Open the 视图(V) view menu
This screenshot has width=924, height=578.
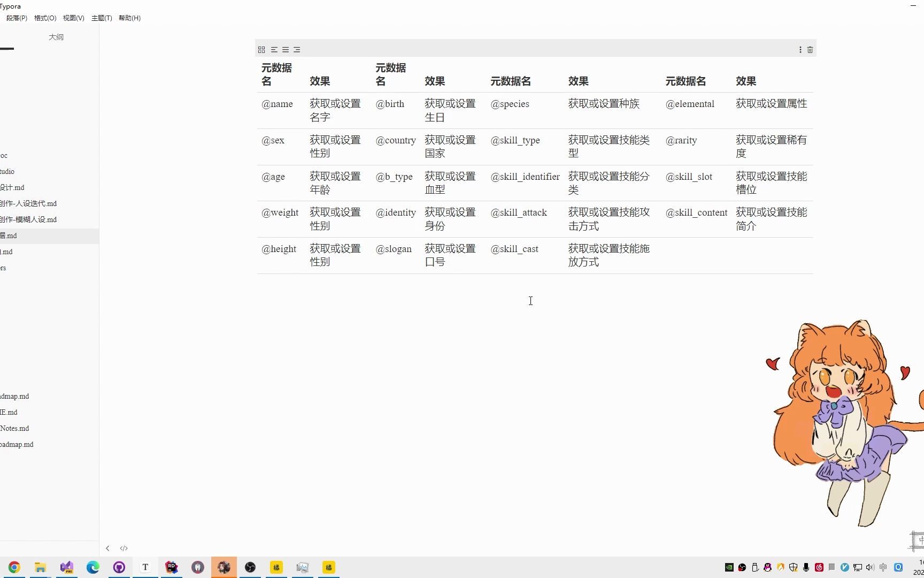point(73,18)
